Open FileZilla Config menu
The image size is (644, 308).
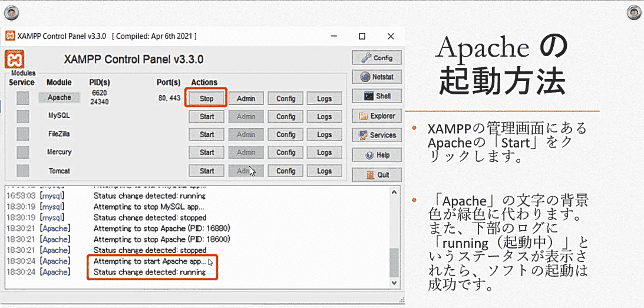[286, 135]
